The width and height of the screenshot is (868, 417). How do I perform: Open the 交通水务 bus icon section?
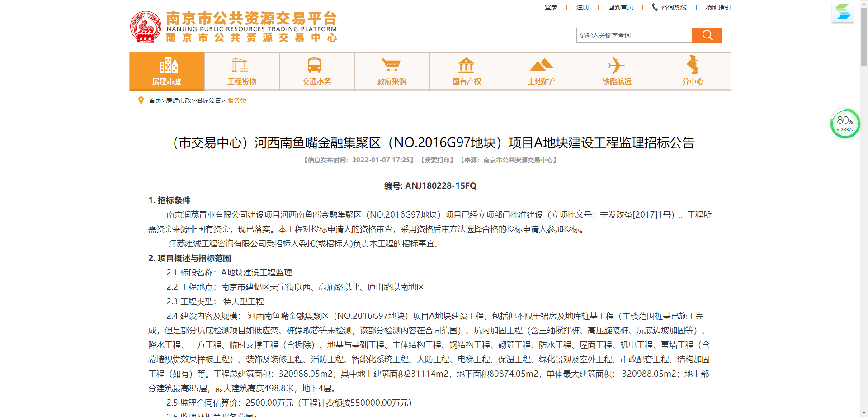pyautogui.click(x=317, y=71)
